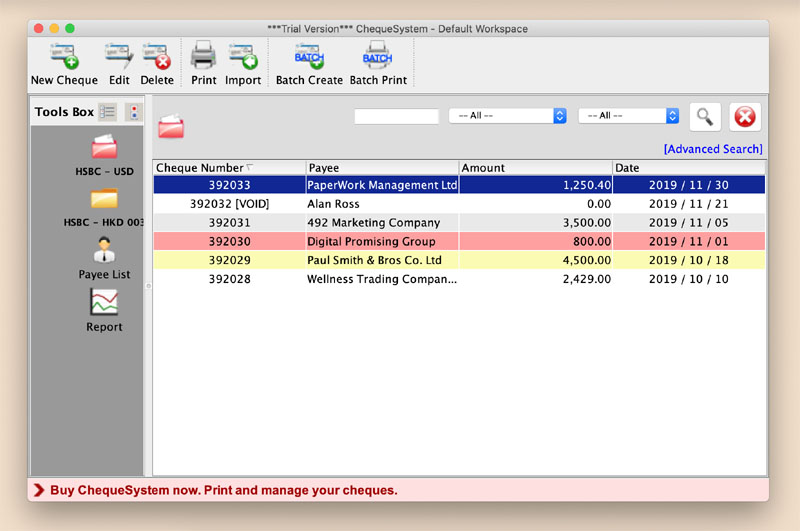The image size is (800, 531).
Task: Expand the first '-- All --' dropdown
Action: tap(508, 116)
